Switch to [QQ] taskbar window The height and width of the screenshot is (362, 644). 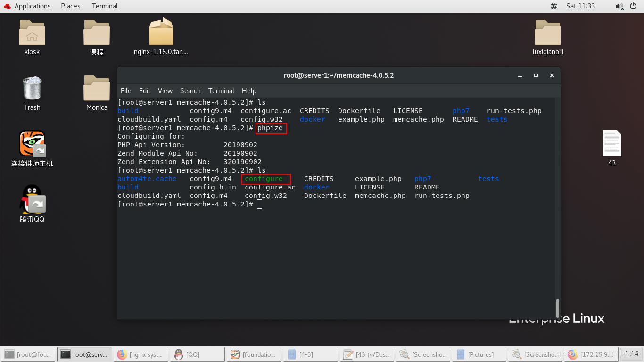[197, 354]
